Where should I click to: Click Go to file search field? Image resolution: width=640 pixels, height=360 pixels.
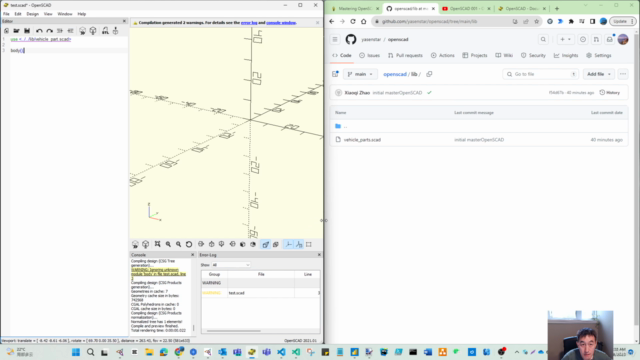point(541,74)
